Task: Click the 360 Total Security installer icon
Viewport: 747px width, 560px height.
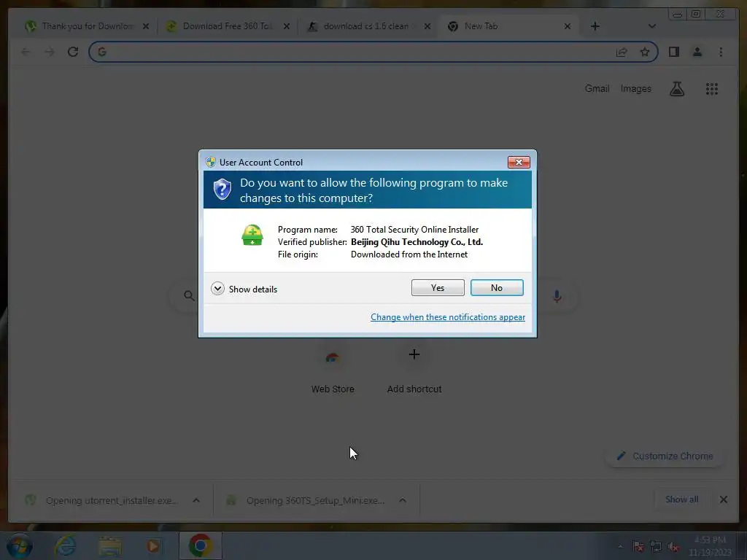Action: (252, 236)
